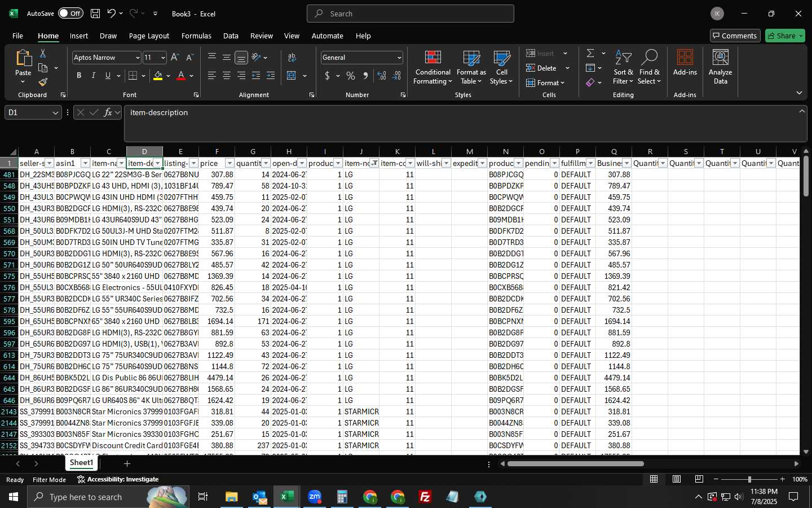This screenshot has height=508, width=812.
Task: Open Sort & Filter tool
Action: pyautogui.click(x=623, y=68)
